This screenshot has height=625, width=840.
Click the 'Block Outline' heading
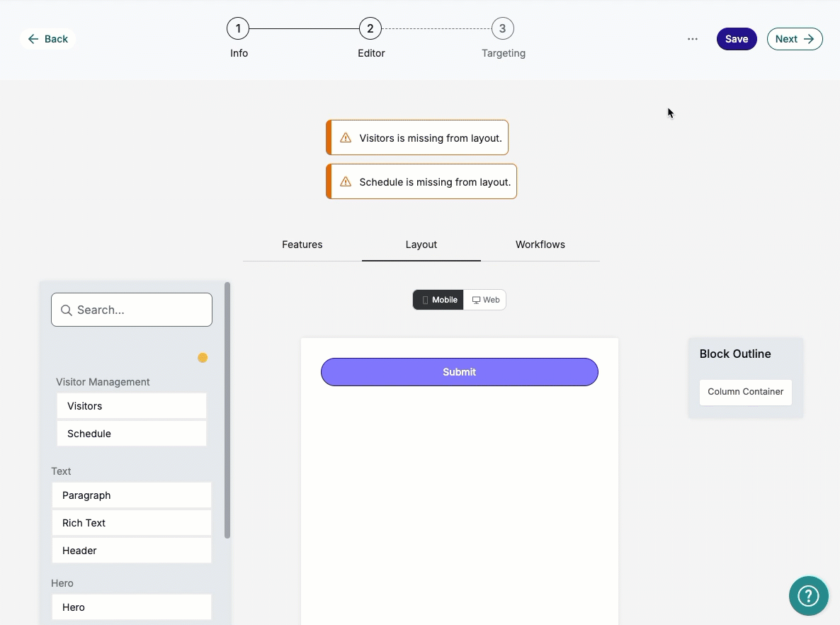735,354
